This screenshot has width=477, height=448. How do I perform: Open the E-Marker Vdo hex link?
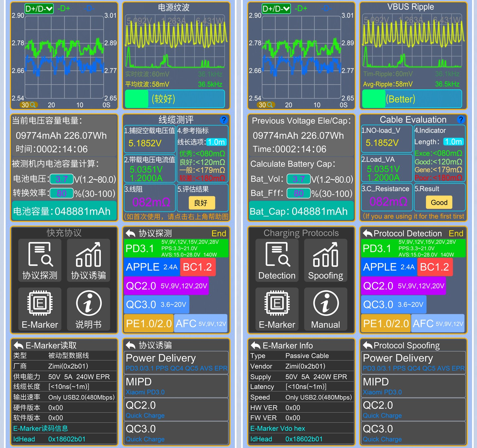pyautogui.click(x=278, y=428)
